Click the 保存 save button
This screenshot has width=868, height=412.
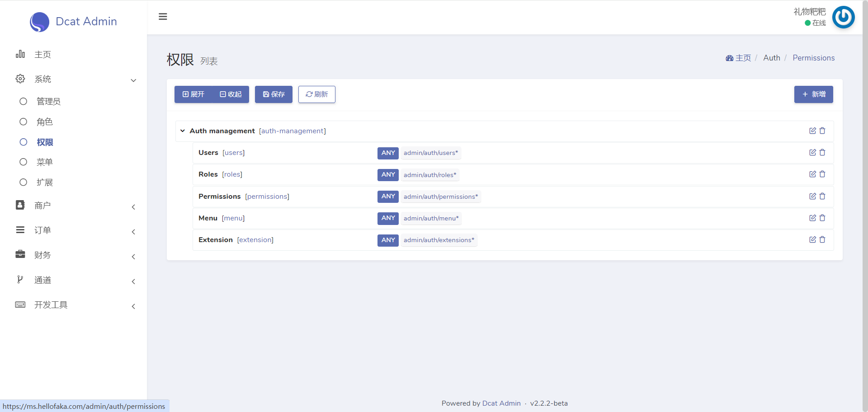pos(274,94)
